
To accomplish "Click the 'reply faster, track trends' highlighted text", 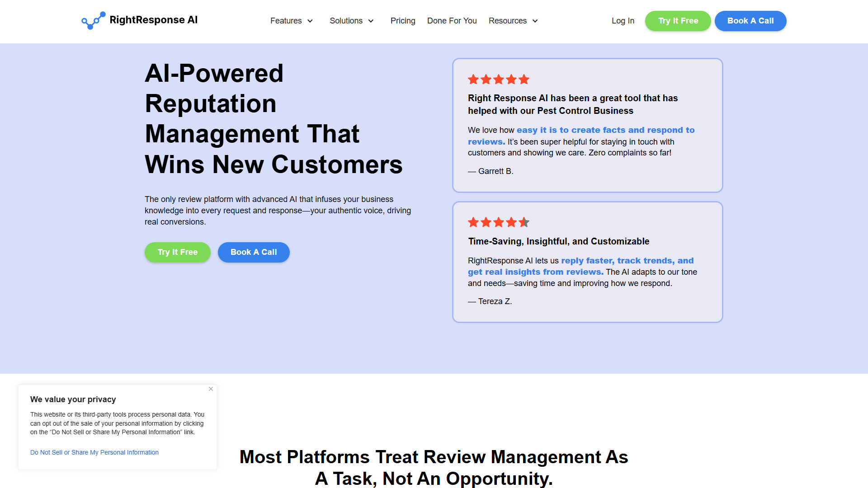I will 618,261.
